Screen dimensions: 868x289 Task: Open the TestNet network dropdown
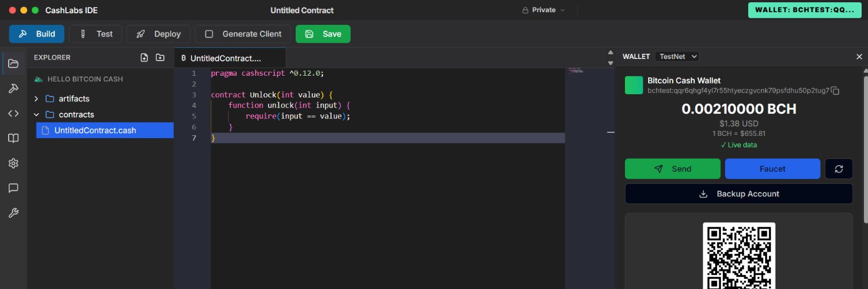(x=677, y=56)
